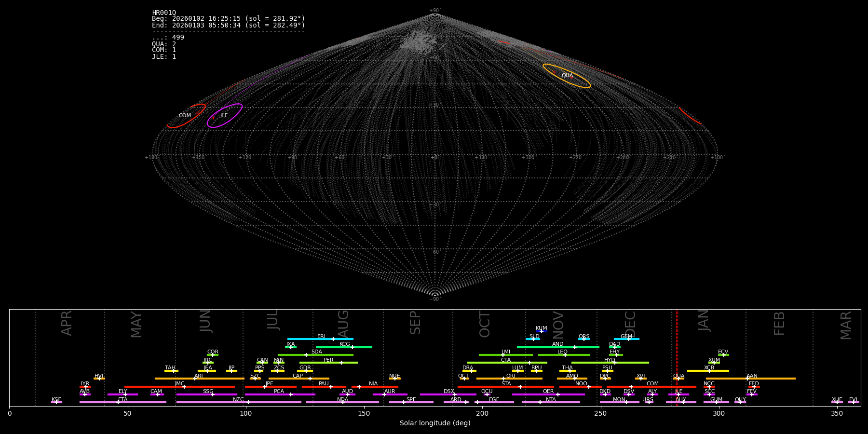Click the SSG shower bar in the timeline
The image size is (868, 434).
[x=206, y=394]
